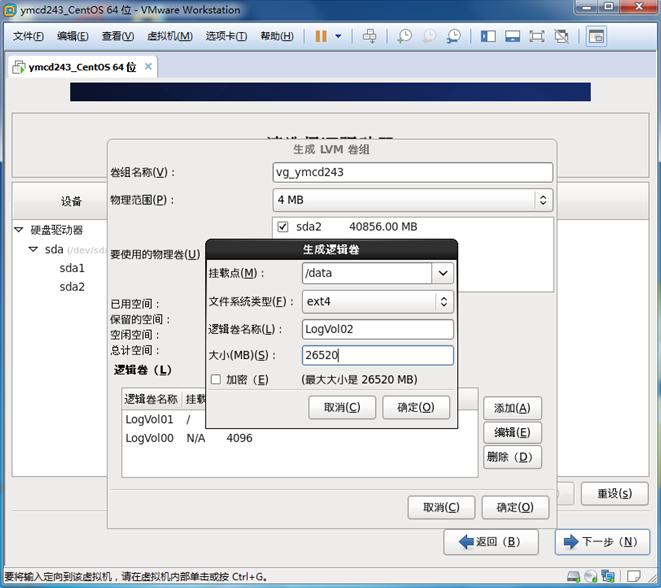
Task: Click the 逻辑卷名称 LogVol02 field
Action: [x=378, y=329]
